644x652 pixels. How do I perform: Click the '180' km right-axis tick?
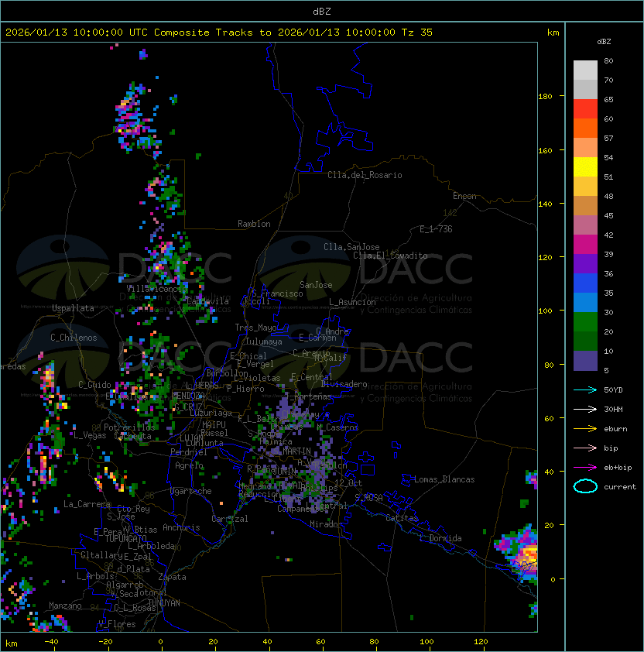[x=545, y=97]
